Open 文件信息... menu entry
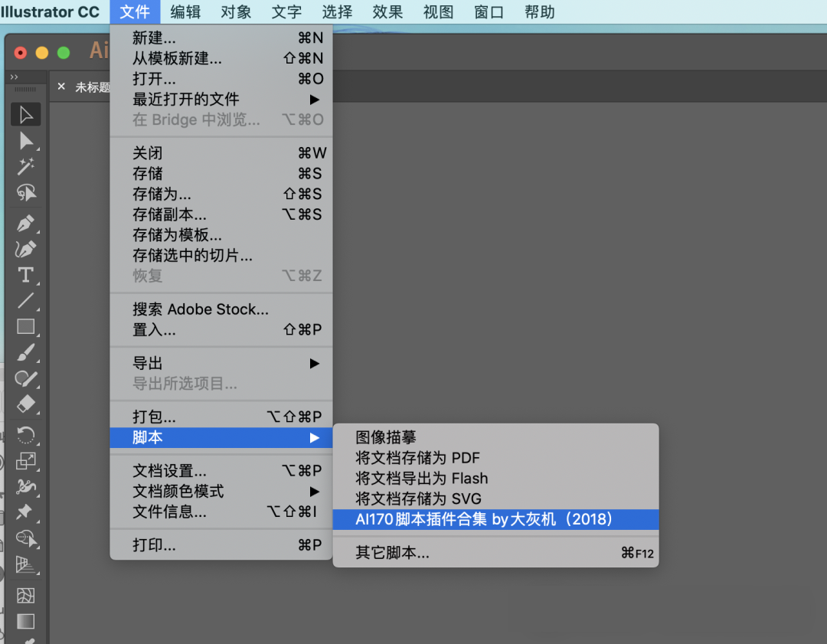This screenshot has width=827, height=644. pos(221,512)
